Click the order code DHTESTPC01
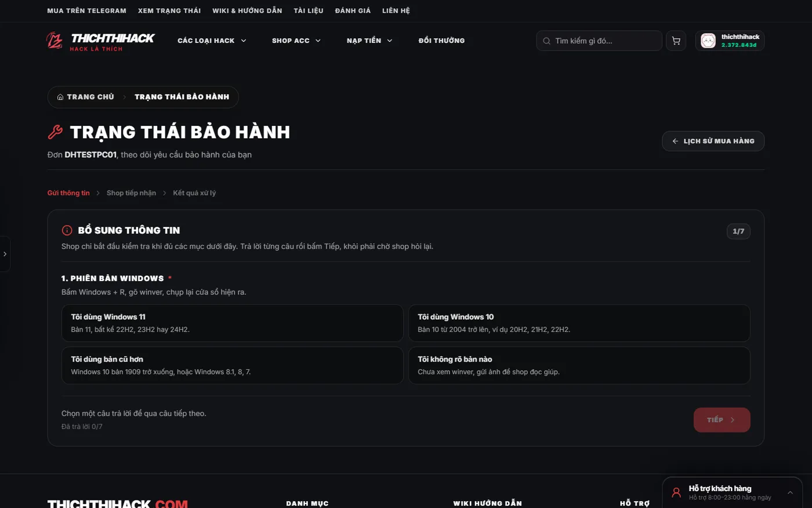 90,154
